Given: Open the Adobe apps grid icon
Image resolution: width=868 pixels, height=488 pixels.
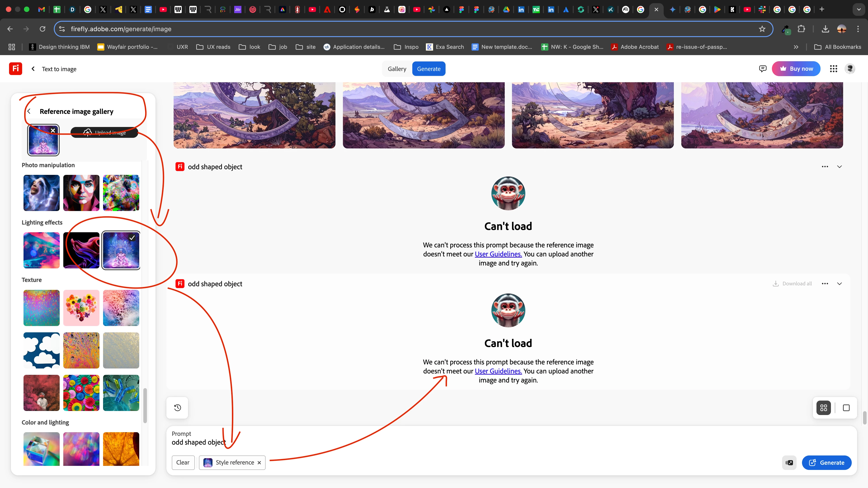Looking at the screenshot, I should point(833,69).
